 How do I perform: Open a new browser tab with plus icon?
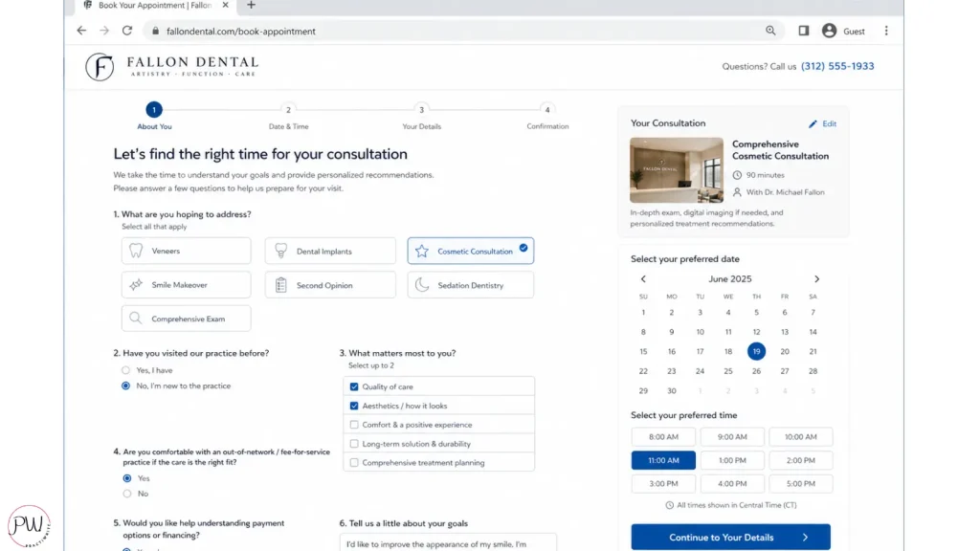point(252,6)
